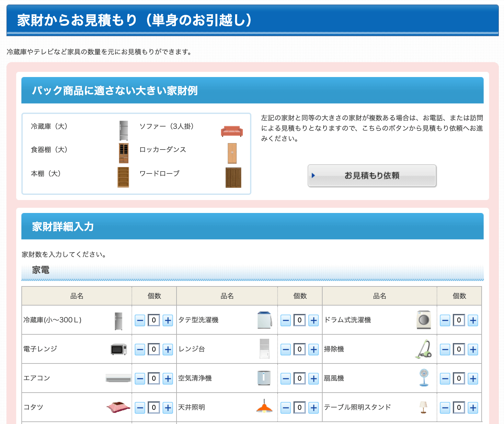Image resolution: width=504 pixels, height=424 pixels.
Task: Click the エアコン quantity box
Action: tap(154, 378)
